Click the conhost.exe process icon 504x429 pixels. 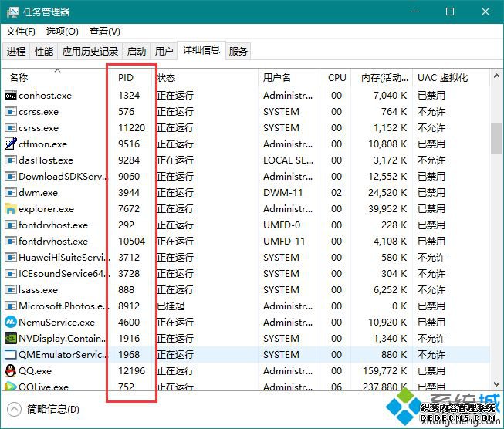(11, 96)
